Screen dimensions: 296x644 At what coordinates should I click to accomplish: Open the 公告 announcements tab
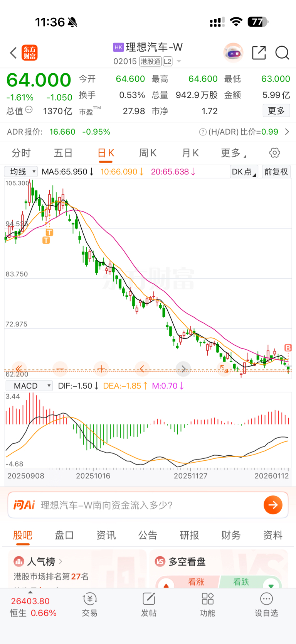(148, 535)
